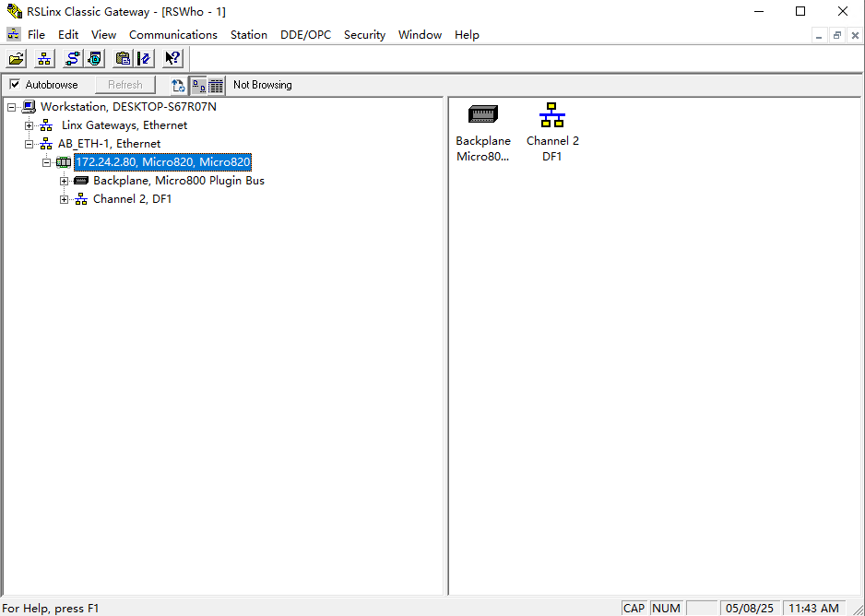
Task: Open the Station menu
Action: tap(249, 35)
